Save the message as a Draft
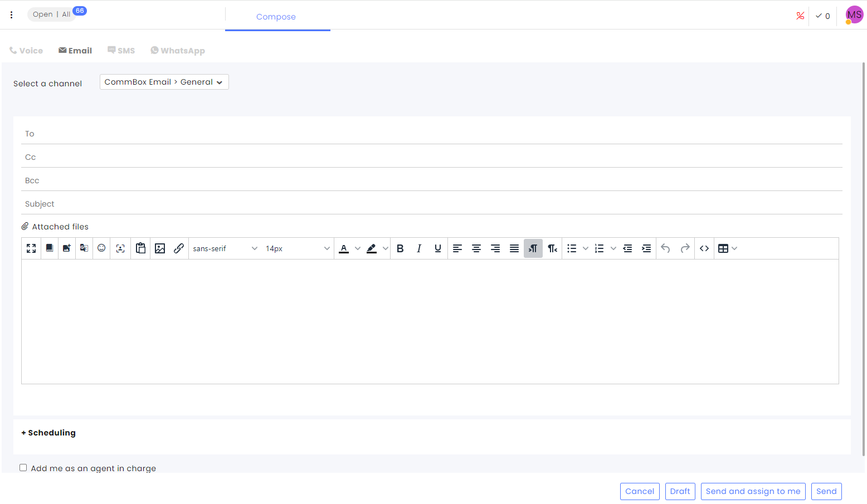The image size is (867, 504). click(680, 491)
